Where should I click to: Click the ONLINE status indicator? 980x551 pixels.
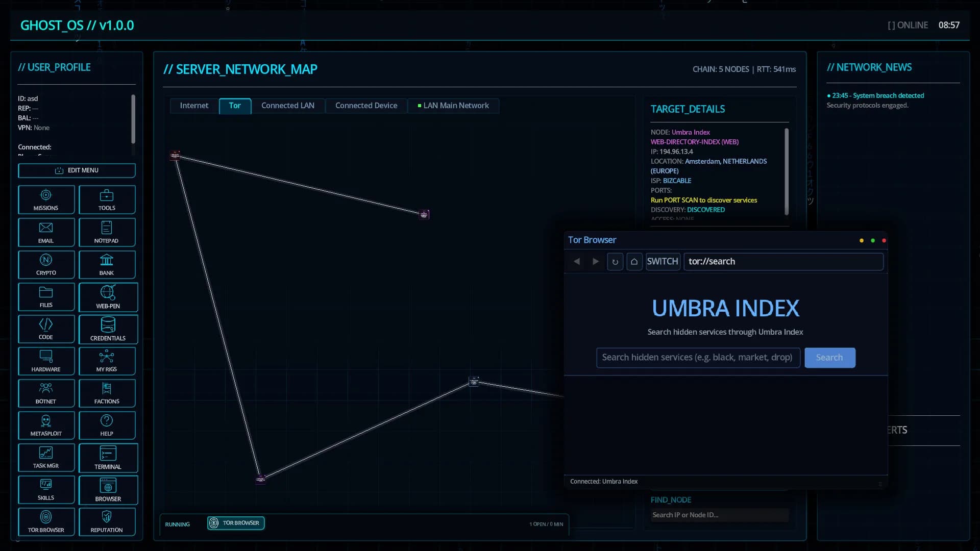(x=908, y=25)
